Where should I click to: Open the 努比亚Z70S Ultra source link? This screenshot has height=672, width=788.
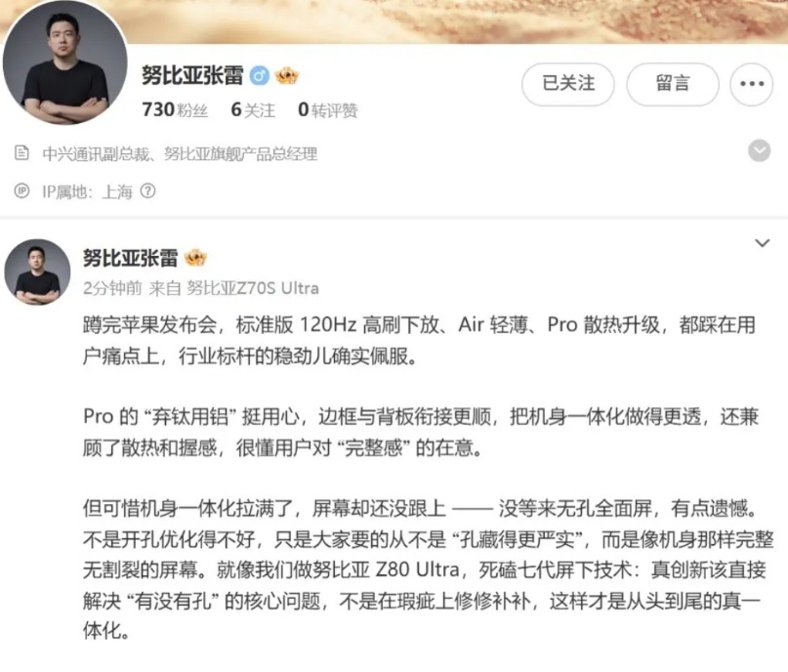pos(253,288)
